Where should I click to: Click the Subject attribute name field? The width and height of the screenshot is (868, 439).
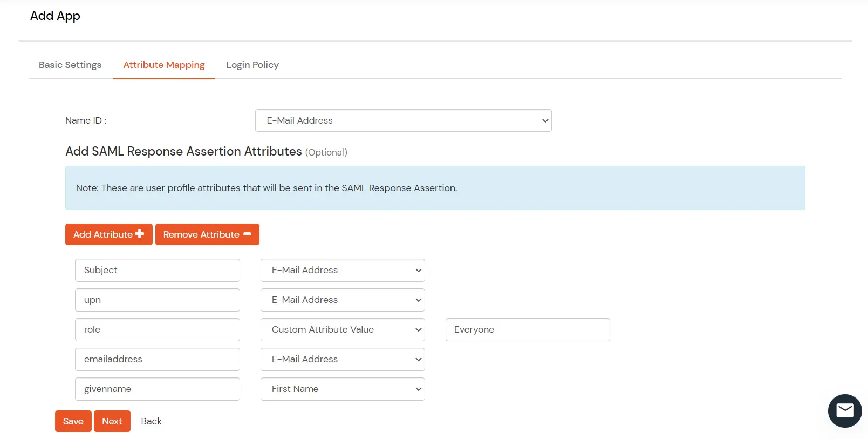point(158,270)
